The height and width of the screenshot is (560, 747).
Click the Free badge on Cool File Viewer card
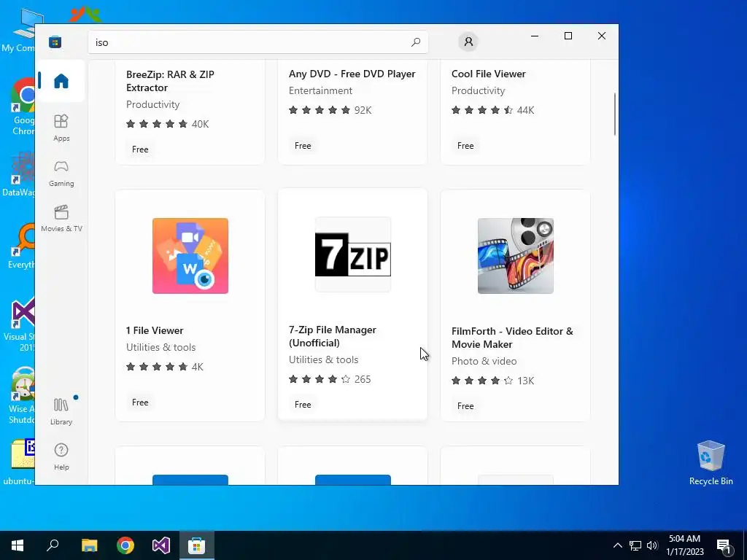click(x=465, y=146)
